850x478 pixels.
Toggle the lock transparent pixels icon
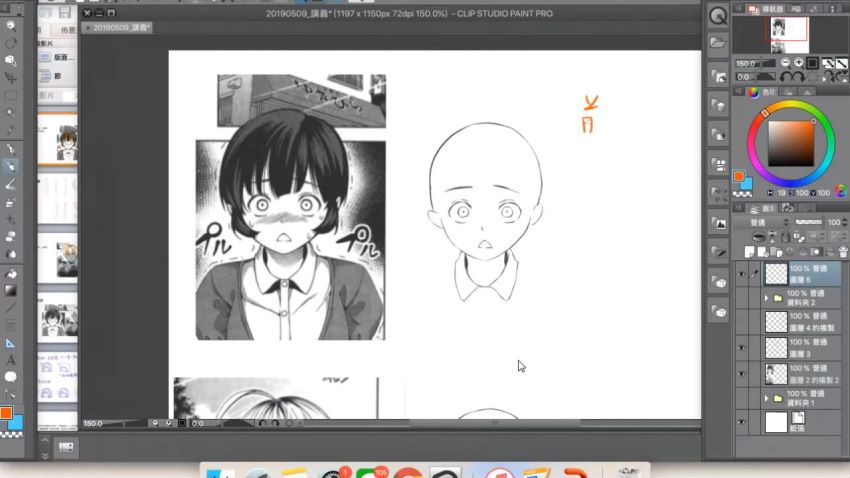pyautogui.click(x=799, y=237)
